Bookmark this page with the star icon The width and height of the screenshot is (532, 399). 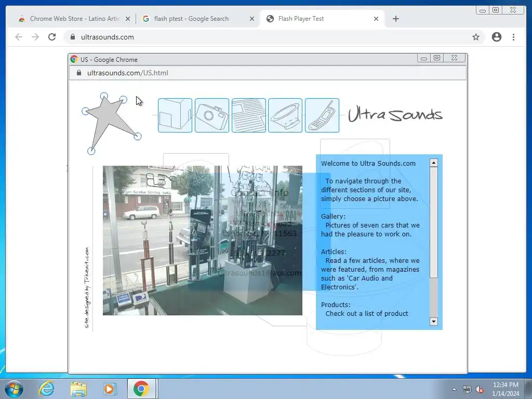[476, 37]
